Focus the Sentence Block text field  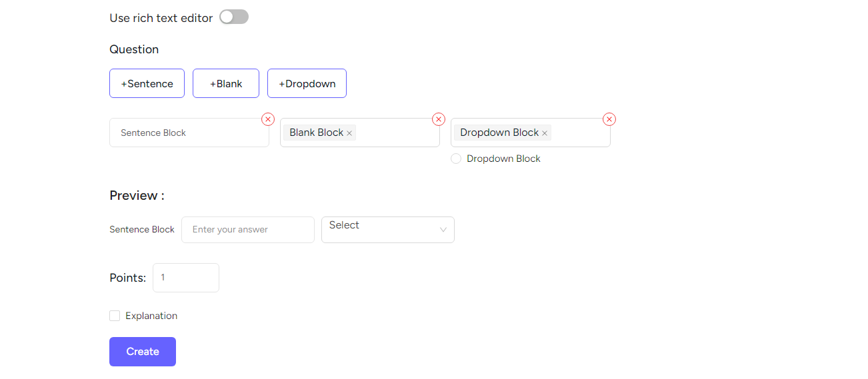point(189,133)
